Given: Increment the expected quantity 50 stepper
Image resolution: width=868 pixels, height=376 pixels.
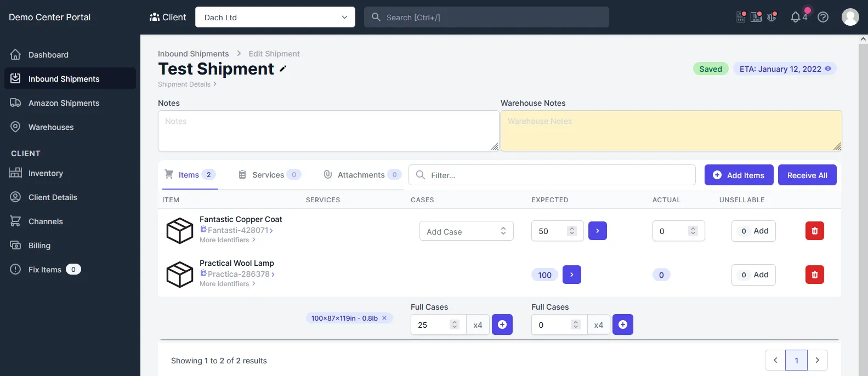Looking at the screenshot, I should pyautogui.click(x=572, y=229).
